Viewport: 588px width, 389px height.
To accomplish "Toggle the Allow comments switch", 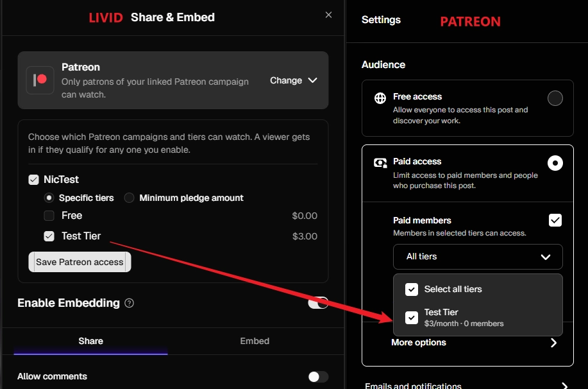I will click(318, 377).
